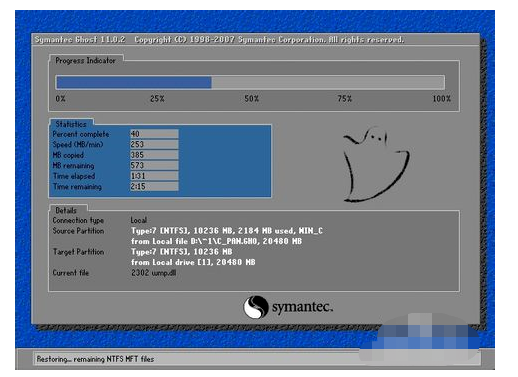The height and width of the screenshot is (377, 518).
Task: Click the Restoring status bar message
Action: pyautogui.click(x=95, y=359)
